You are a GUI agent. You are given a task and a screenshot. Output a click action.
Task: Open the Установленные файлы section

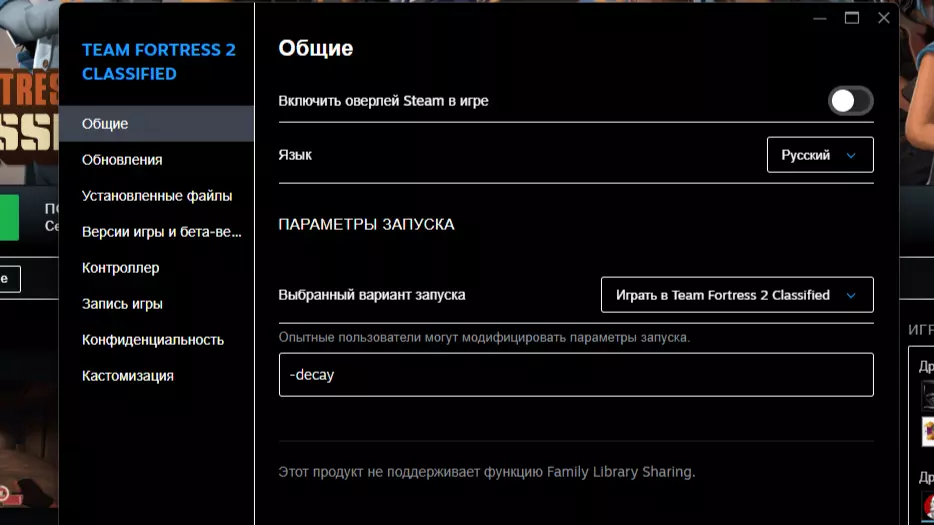156,195
